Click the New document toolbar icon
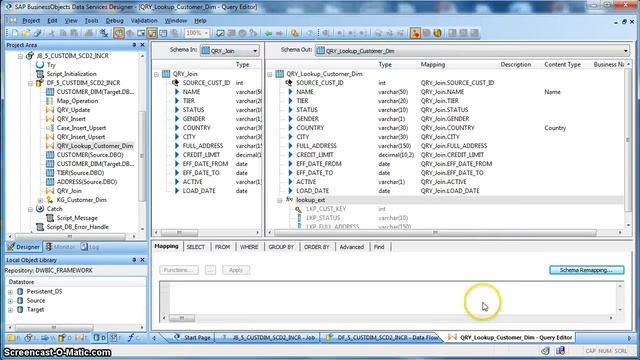The width and height of the screenshot is (640, 360). [x=15, y=33]
